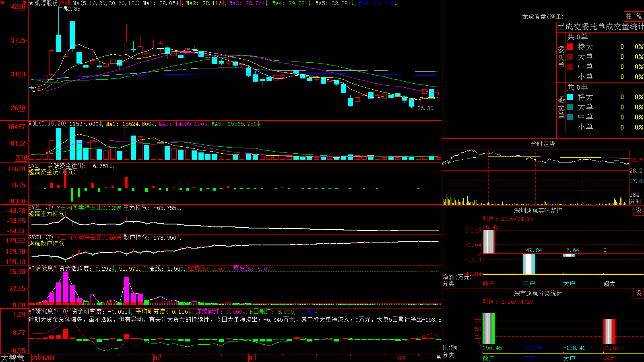The width and height of the screenshot is (644, 362).
Task: Switch to 柱 (bar) display mode
Action: point(629,16)
